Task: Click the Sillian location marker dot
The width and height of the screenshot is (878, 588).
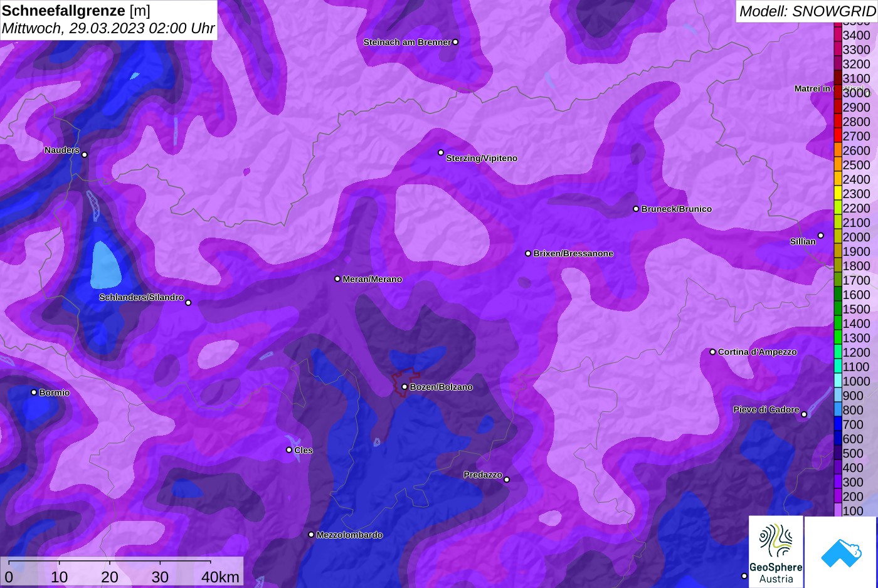Action: tap(820, 236)
